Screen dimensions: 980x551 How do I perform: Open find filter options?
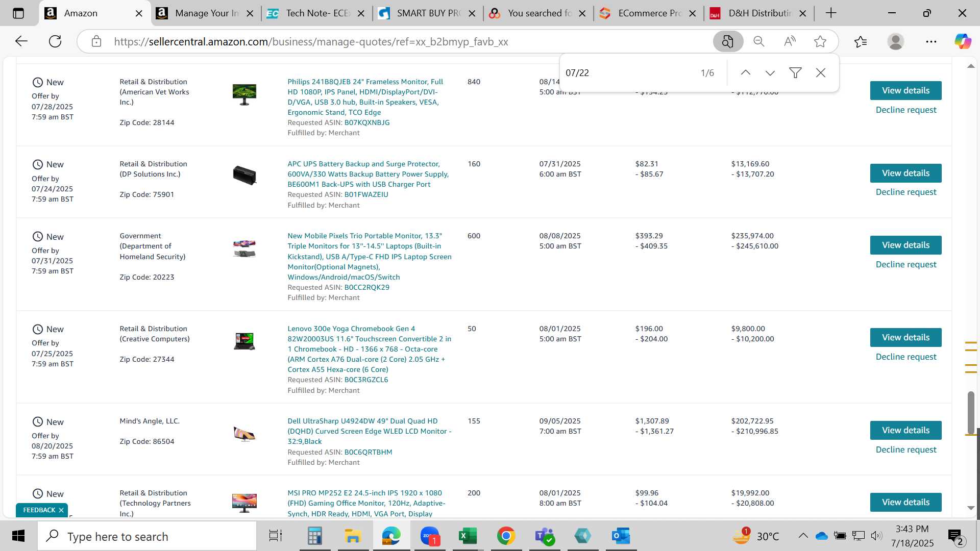pos(795,73)
